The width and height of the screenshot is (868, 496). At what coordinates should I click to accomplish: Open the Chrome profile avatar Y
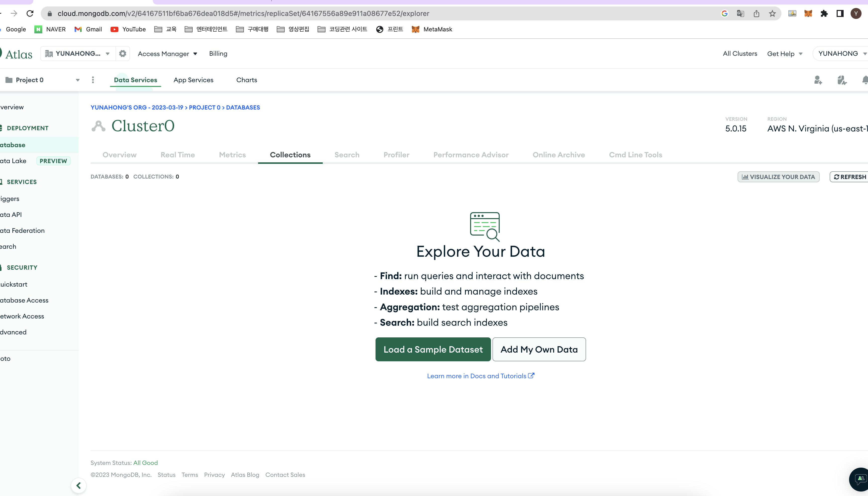[x=856, y=13]
